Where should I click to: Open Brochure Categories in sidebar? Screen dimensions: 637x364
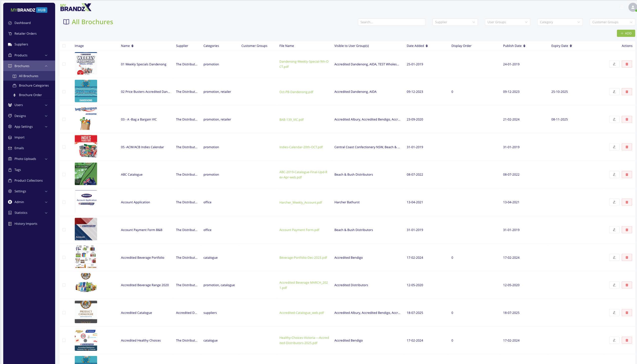(x=34, y=86)
